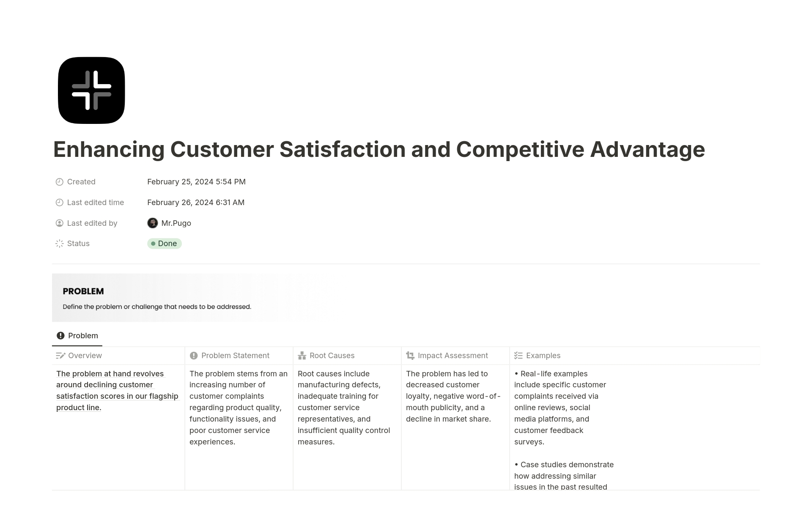Click the clock icon beside Last edited time
This screenshot has width=812, height=507.
tap(59, 202)
